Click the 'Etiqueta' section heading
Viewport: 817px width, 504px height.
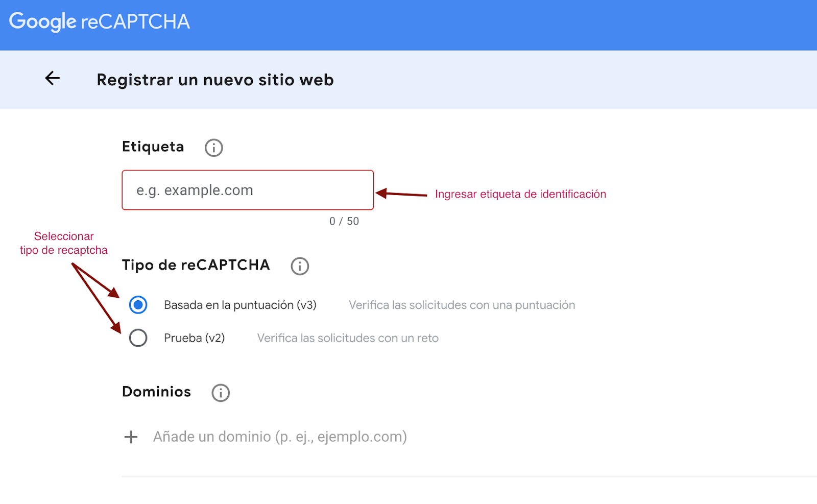(153, 147)
